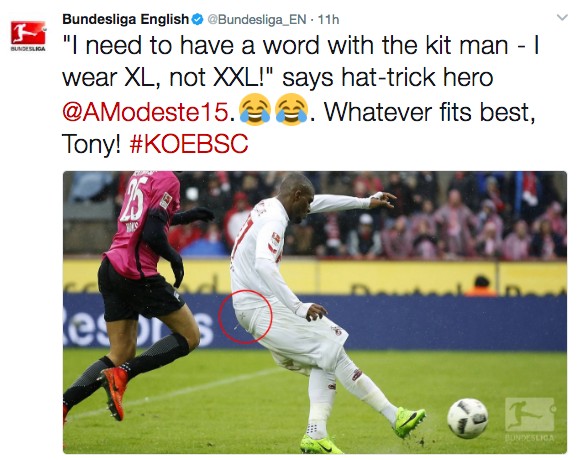Viewport: 577px width, 460px height.
Task: Click the Bundesliga avatar logo
Action: (28, 36)
